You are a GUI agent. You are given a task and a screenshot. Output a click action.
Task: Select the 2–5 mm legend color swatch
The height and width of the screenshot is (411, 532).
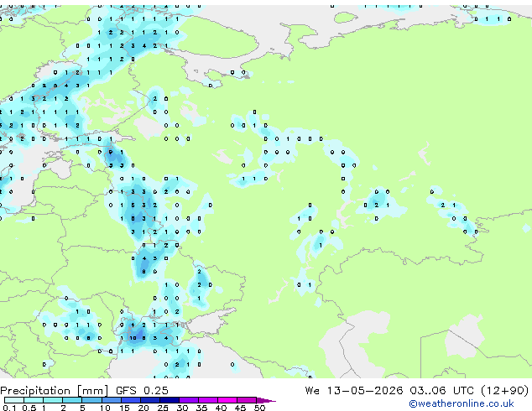72,400
